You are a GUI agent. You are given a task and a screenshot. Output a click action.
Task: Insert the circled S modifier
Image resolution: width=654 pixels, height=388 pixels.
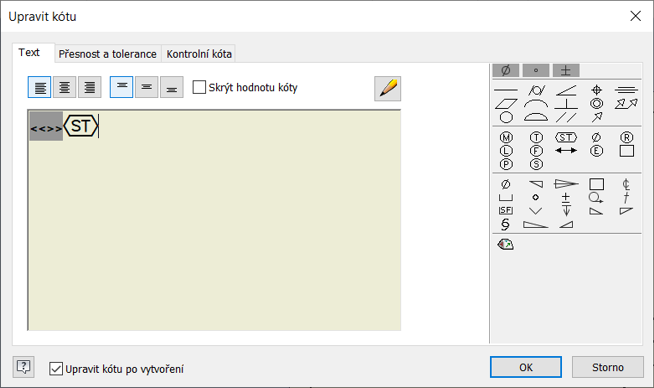coord(536,164)
